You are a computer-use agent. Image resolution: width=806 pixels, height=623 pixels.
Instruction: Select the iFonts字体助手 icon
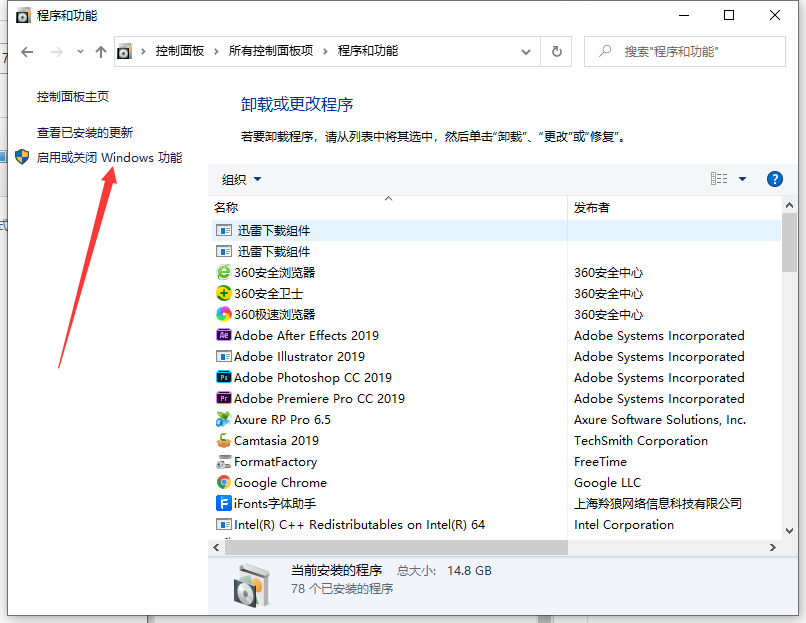click(x=224, y=504)
